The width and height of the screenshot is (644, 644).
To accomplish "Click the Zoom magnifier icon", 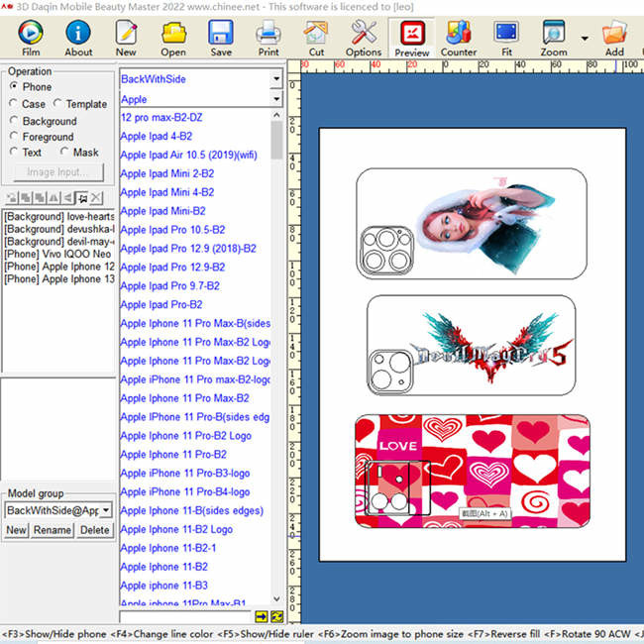I will coord(554,38).
